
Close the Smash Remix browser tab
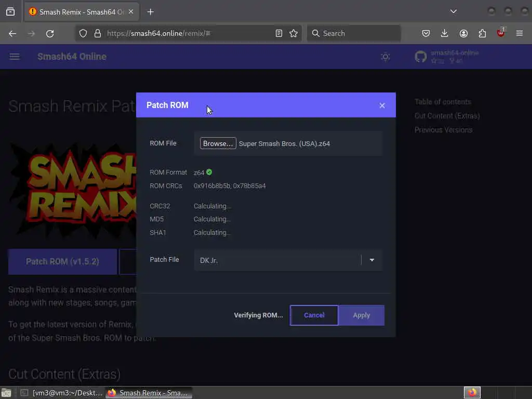tap(131, 12)
